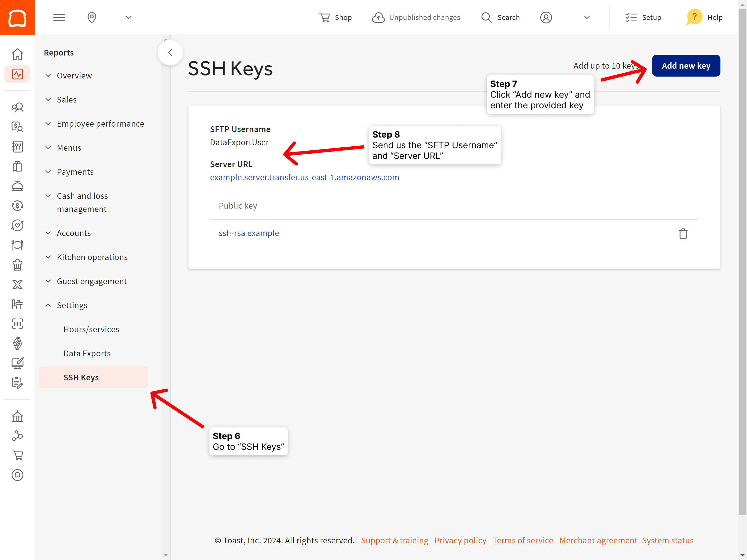The width and height of the screenshot is (747, 560).
Task: Click the Unpublished changes cloud icon
Action: (378, 17)
